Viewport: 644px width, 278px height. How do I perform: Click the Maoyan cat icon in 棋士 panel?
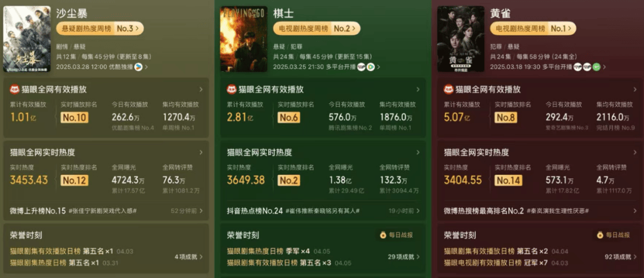click(232, 89)
